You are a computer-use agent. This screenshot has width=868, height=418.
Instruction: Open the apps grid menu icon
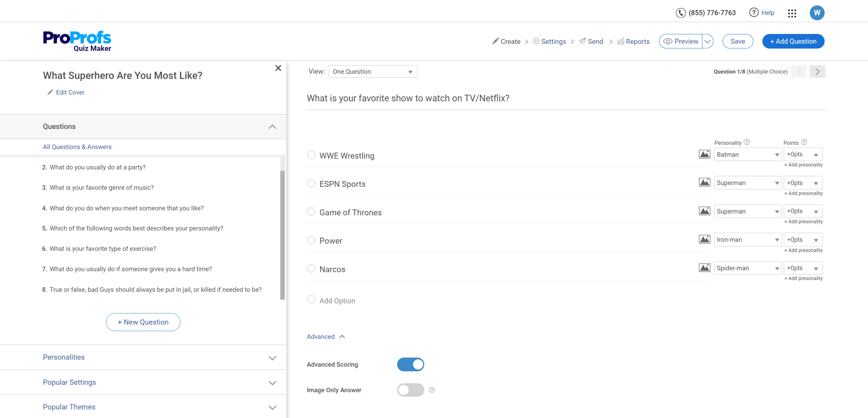pyautogui.click(x=792, y=13)
